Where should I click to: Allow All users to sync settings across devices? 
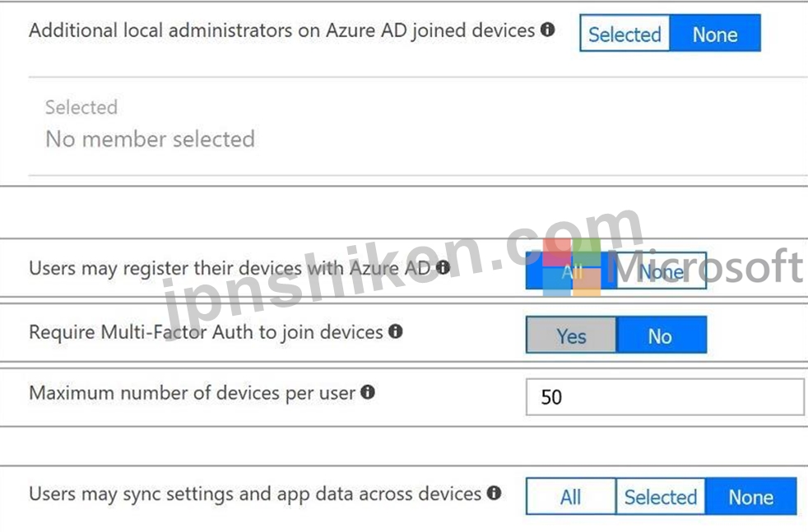pyautogui.click(x=571, y=497)
